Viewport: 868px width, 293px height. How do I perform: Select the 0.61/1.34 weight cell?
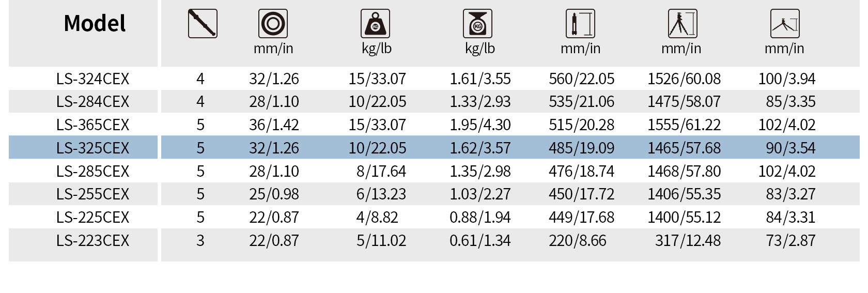[x=480, y=240]
